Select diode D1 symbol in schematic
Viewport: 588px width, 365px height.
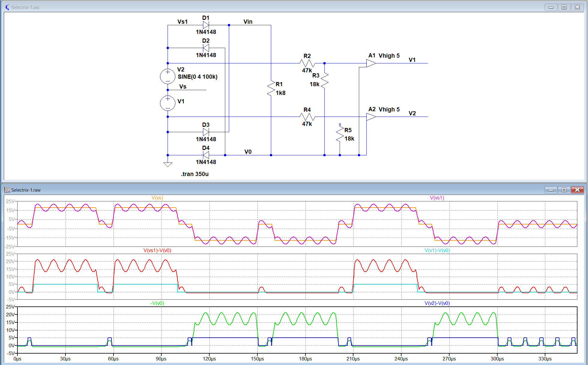pos(206,25)
